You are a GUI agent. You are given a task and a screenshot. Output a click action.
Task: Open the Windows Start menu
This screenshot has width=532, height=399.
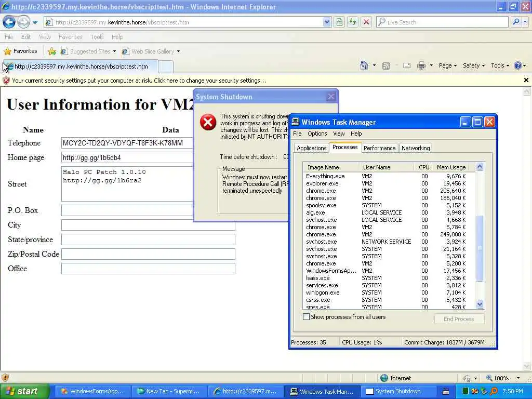point(24,391)
